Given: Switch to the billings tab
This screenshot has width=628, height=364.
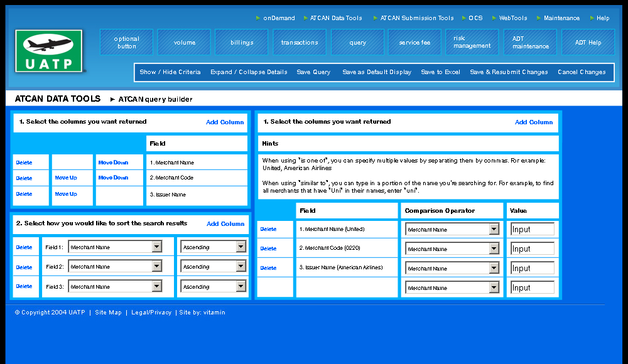Looking at the screenshot, I should tap(242, 43).
